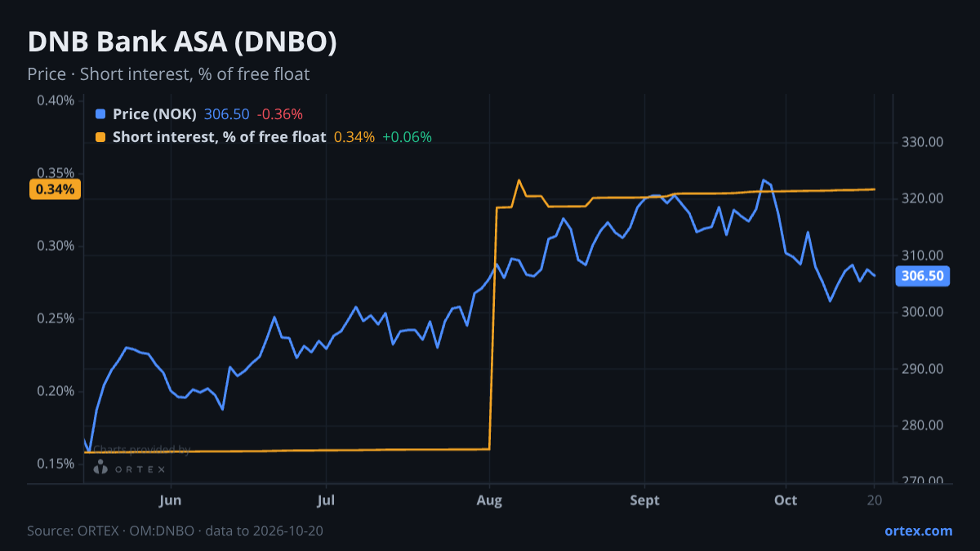
Task: Click the -0.36% price change value
Action: (279, 114)
